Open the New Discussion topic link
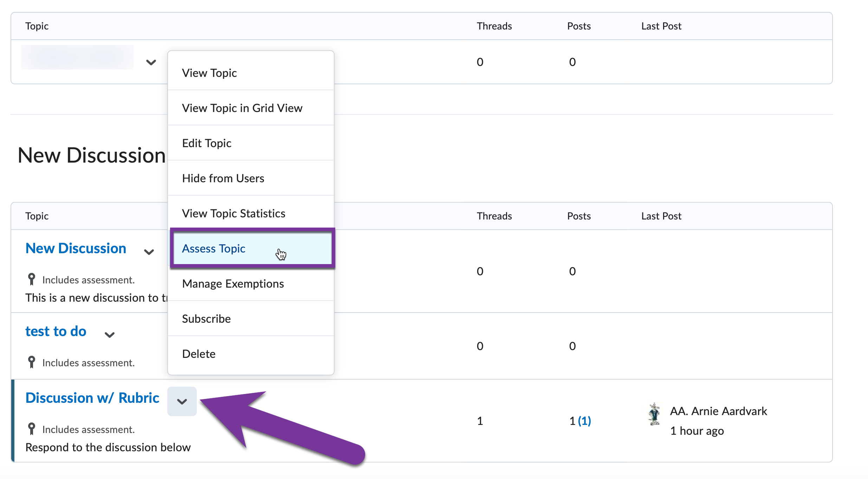868x479 pixels. click(76, 248)
